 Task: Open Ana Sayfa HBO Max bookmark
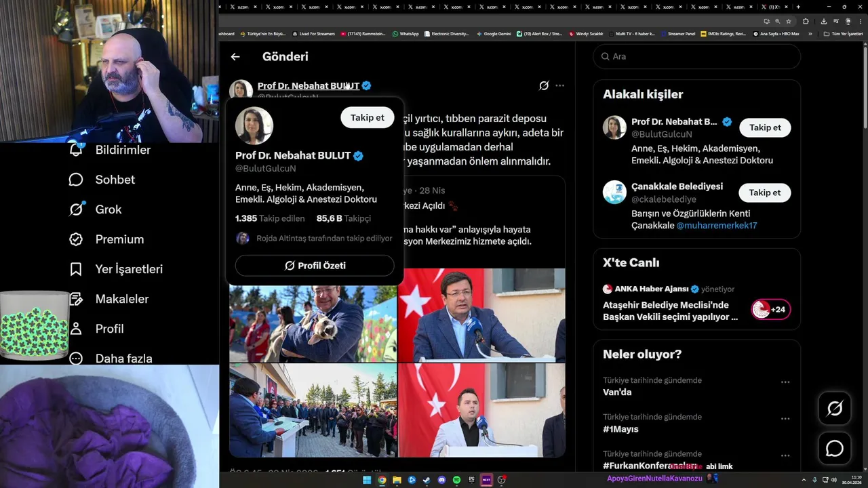pos(776,33)
